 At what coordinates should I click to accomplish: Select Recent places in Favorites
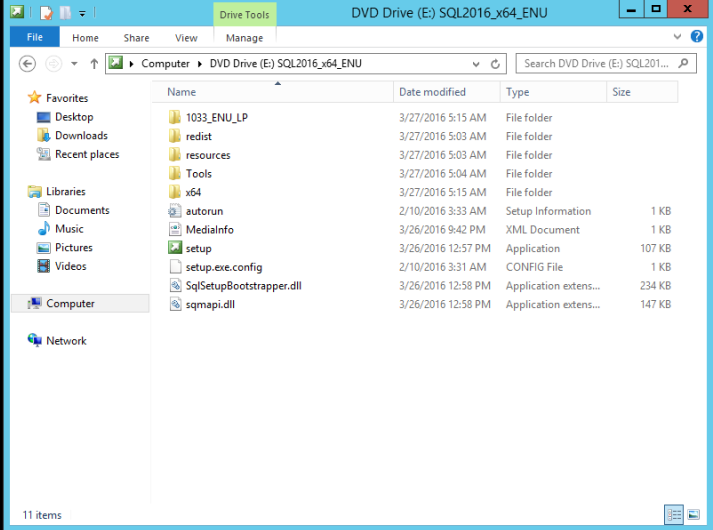(87, 154)
